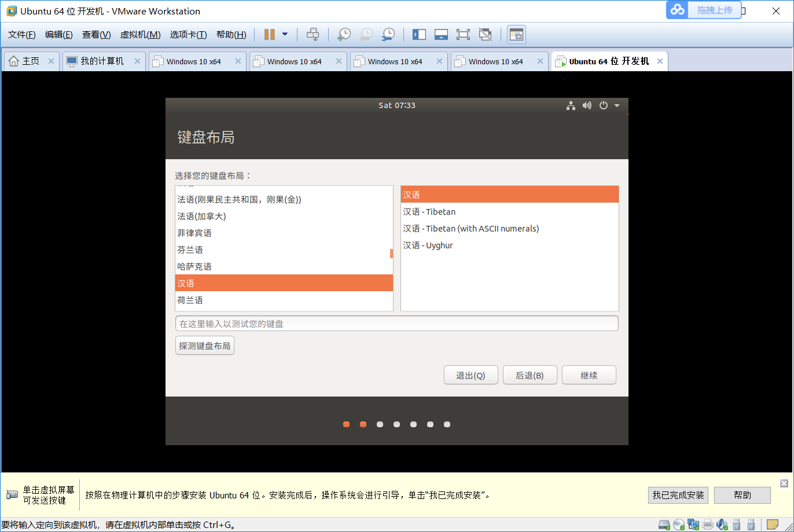Close the 主页 tab
Image resolution: width=794 pixels, height=532 pixels.
[51, 61]
